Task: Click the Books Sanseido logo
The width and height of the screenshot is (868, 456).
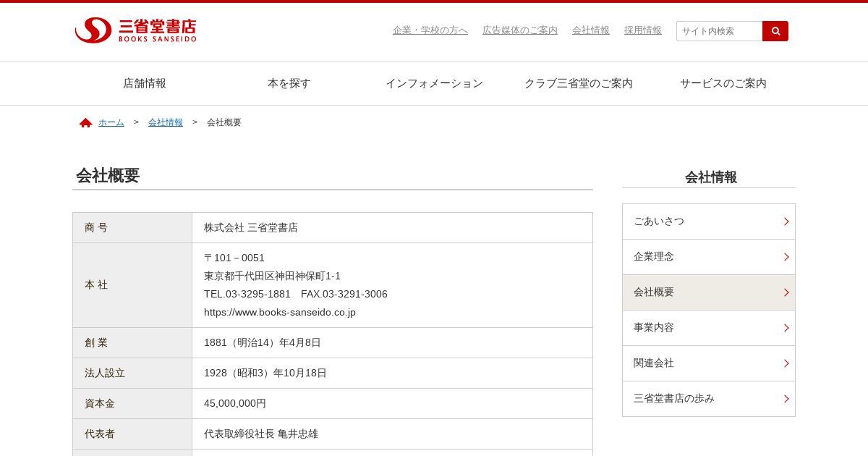Action: [x=135, y=30]
